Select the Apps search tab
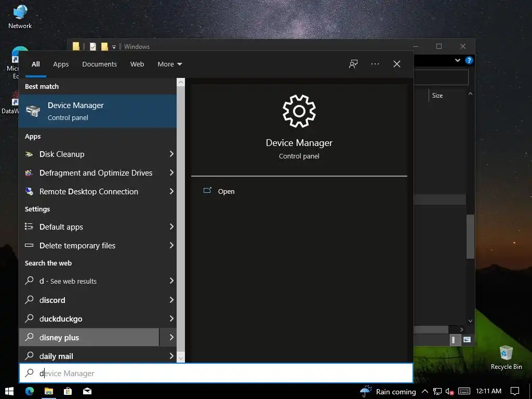532x399 pixels. pyautogui.click(x=61, y=64)
